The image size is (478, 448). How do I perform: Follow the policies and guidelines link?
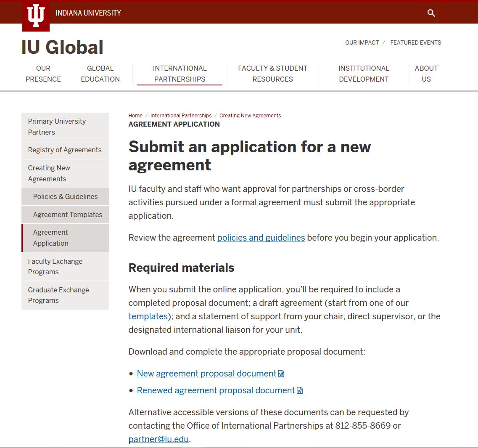261,238
